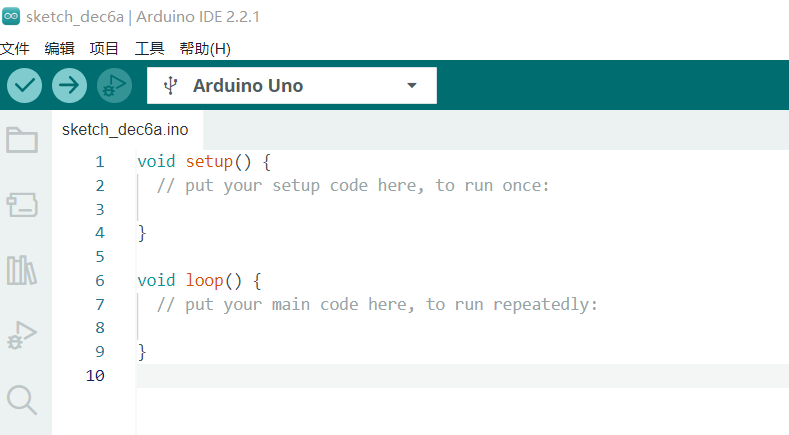
Task: Open the 项目 menu
Action: tap(104, 49)
